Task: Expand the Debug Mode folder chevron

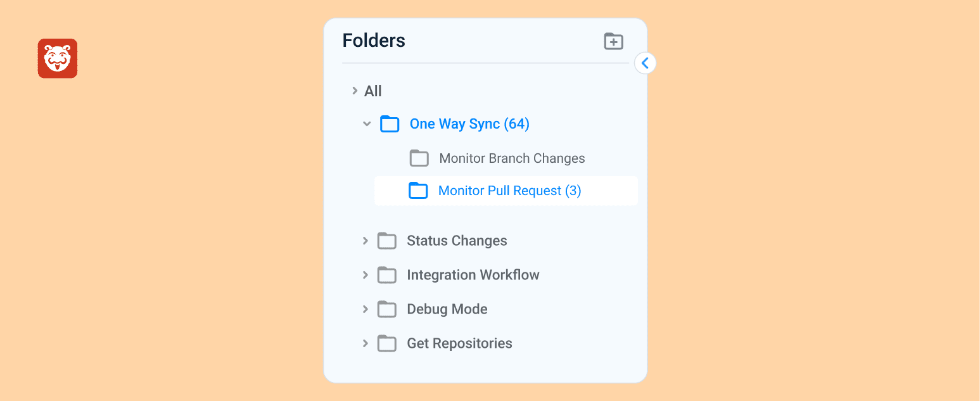Action: 366,309
